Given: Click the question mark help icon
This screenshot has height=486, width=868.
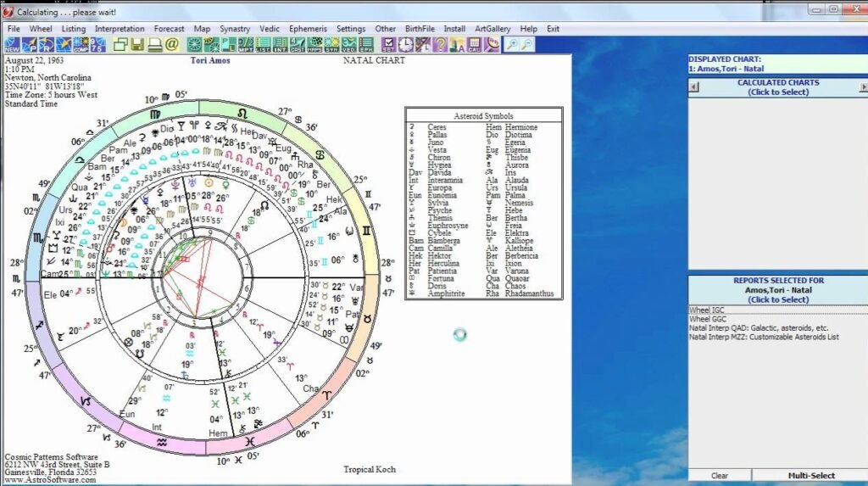Looking at the screenshot, I should tap(440, 45).
